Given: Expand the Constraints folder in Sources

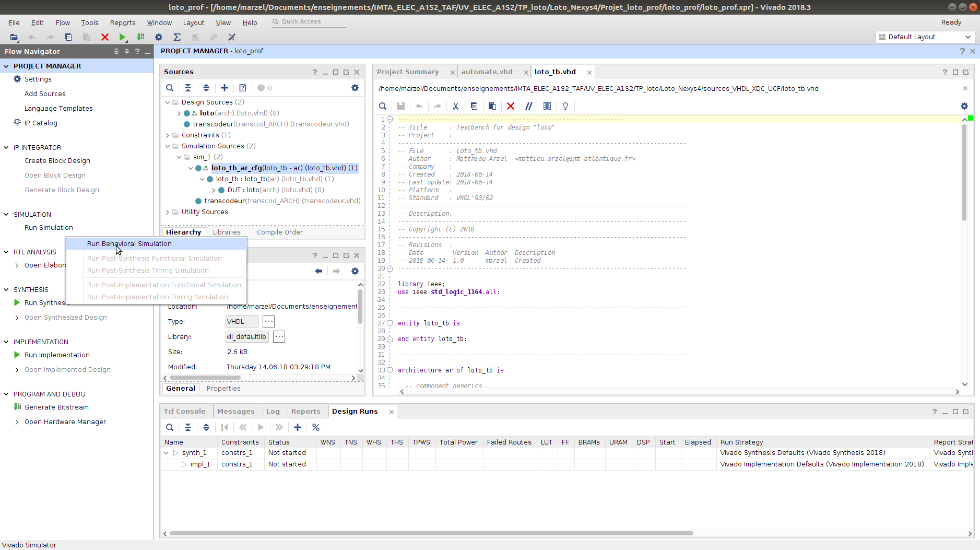Looking at the screenshot, I should [168, 135].
